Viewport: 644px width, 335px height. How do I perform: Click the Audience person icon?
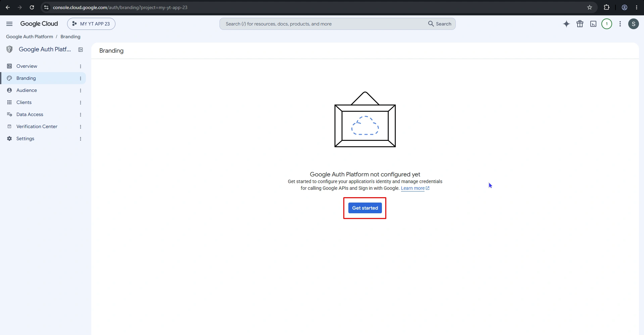point(9,90)
